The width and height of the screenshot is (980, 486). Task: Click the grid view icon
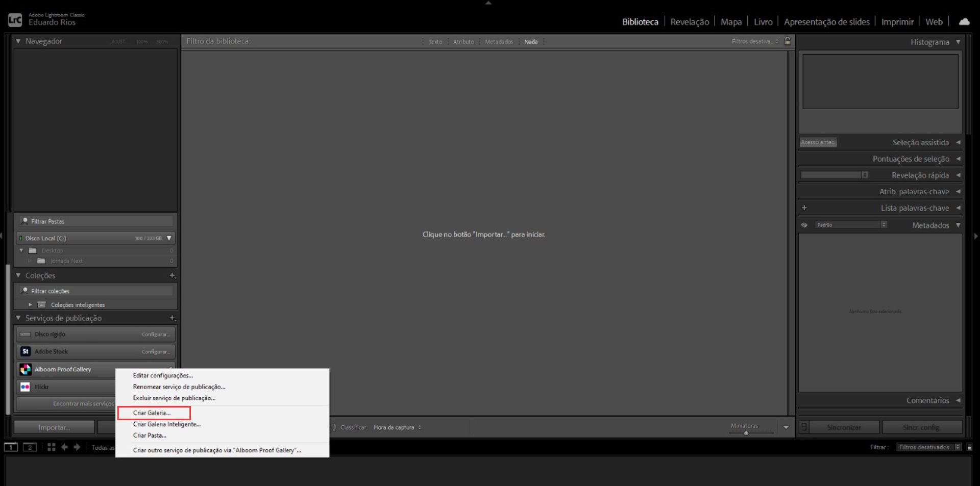tap(51, 447)
